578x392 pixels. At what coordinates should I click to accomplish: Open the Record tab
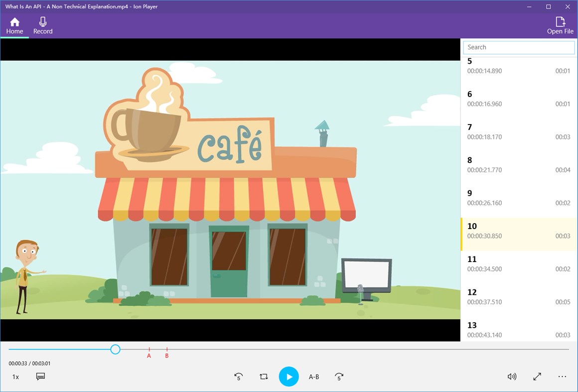(x=43, y=26)
